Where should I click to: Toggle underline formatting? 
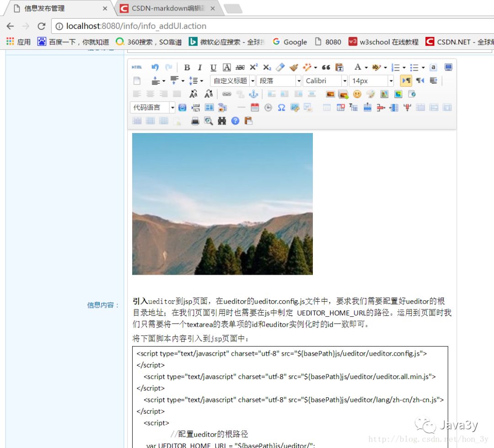[x=213, y=67]
